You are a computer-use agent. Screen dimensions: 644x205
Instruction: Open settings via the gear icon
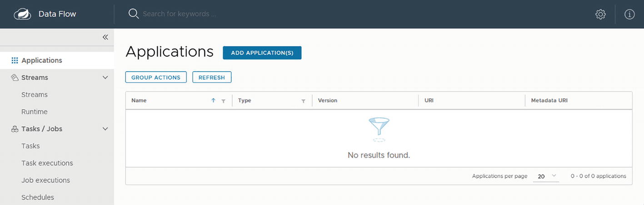[x=600, y=14]
